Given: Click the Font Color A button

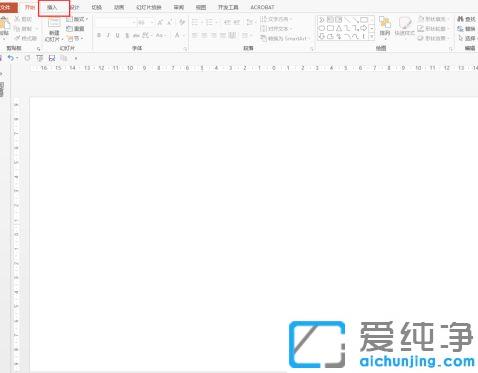Looking at the screenshot, I should click(177, 35).
